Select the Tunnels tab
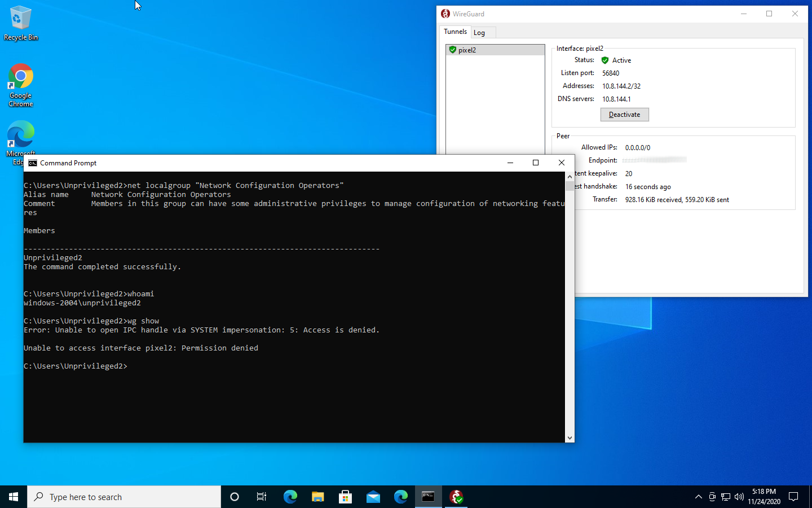812x508 pixels. [455, 32]
